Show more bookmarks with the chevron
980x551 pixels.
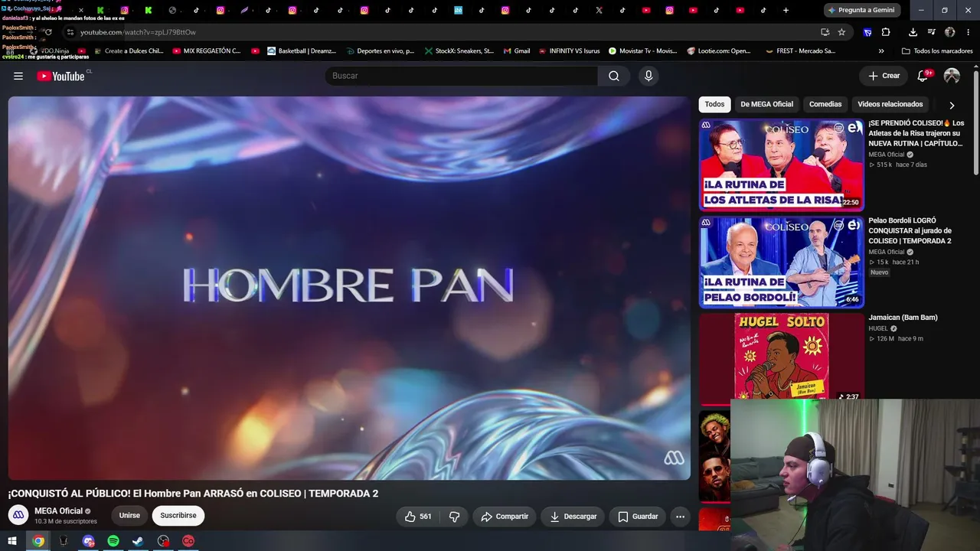(x=881, y=51)
